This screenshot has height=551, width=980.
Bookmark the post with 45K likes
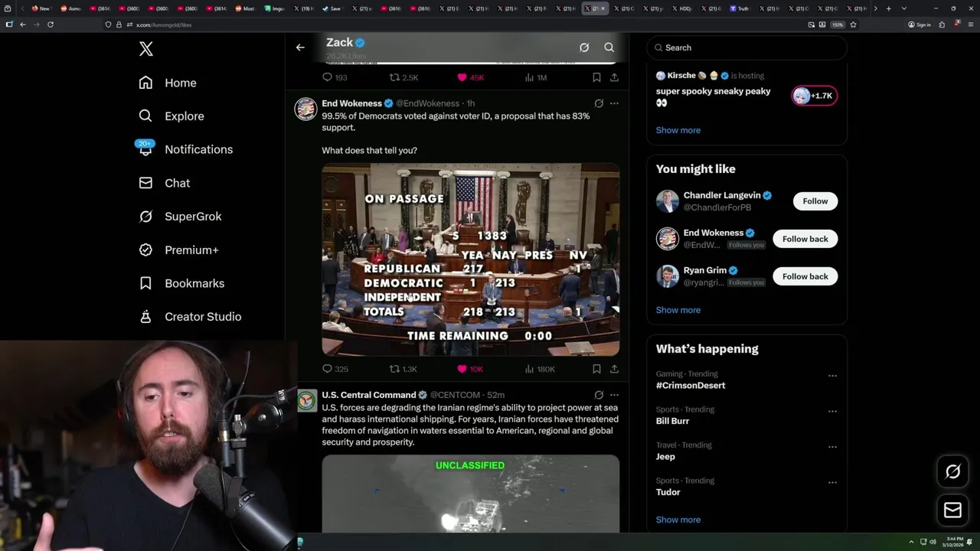click(596, 77)
